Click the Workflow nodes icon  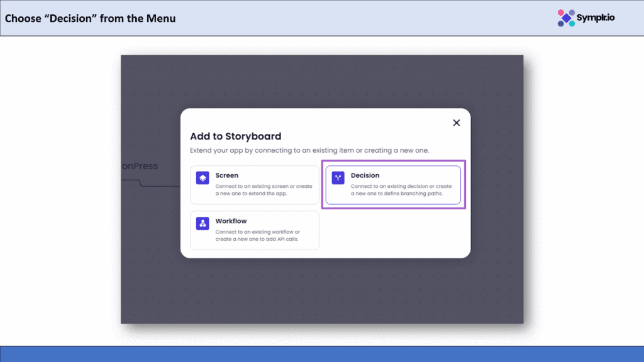click(203, 224)
